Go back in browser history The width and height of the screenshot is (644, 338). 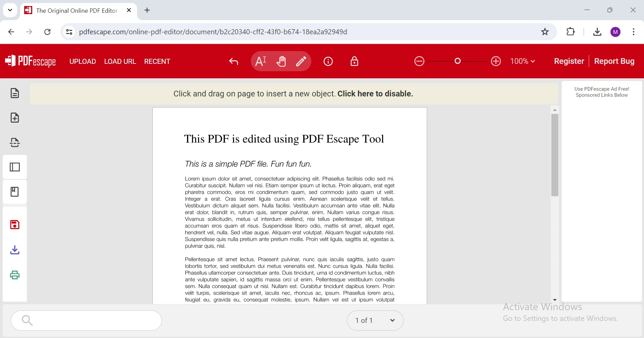[11, 32]
